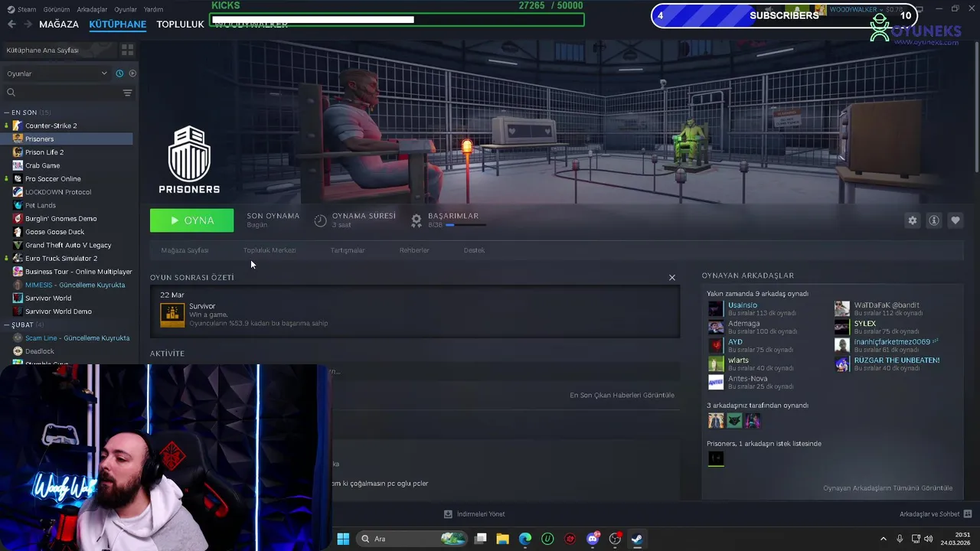This screenshot has width=980, height=551.
Task: Open Pro Soccer Online entry
Action: click(53, 179)
